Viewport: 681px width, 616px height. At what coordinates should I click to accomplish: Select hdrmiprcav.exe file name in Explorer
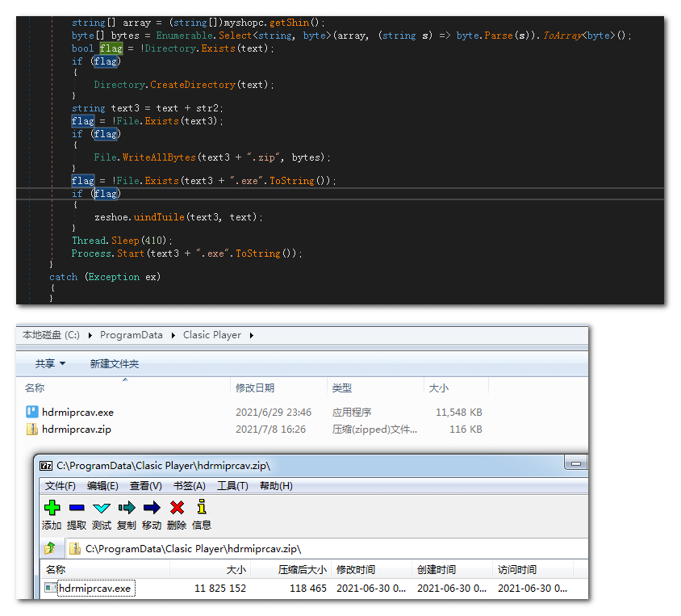tap(77, 413)
